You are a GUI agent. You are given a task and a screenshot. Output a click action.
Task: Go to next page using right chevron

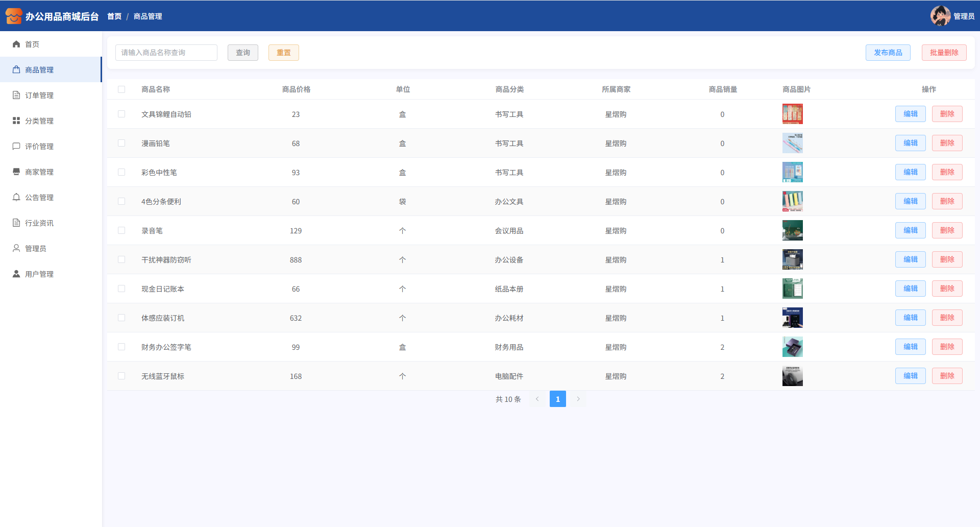[x=578, y=399]
